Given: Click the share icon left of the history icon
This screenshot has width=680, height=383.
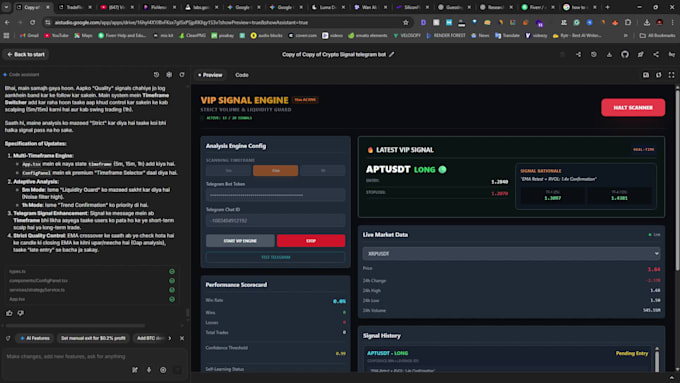Looking at the screenshot, I should click(x=579, y=55).
